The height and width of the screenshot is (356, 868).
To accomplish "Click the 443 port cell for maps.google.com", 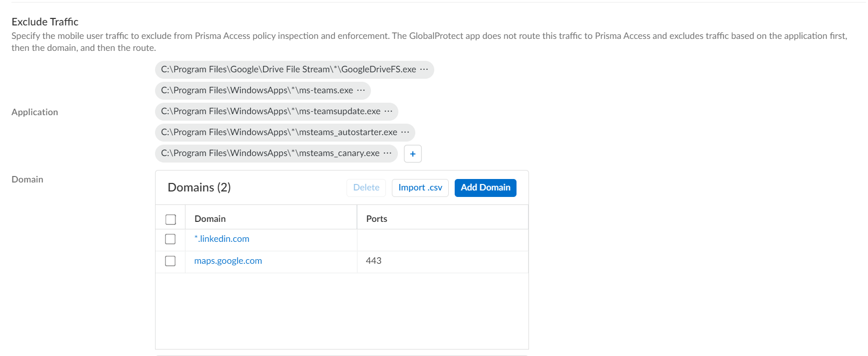I will coord(373,261).
